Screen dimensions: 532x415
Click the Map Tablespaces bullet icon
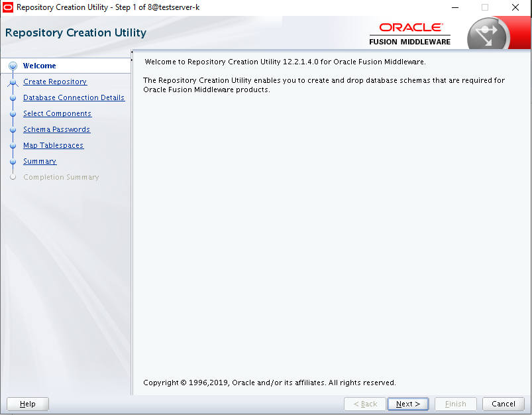(x=13, y=146)
